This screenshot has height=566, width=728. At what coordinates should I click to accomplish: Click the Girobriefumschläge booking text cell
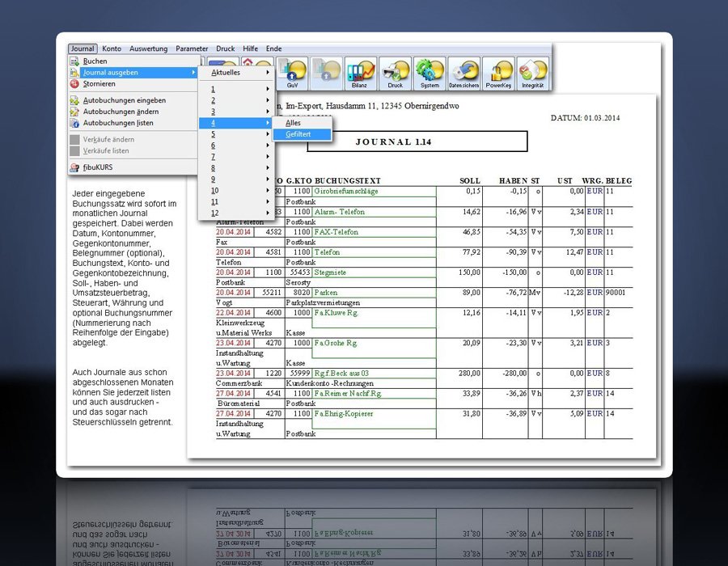[x=346, y=192]
